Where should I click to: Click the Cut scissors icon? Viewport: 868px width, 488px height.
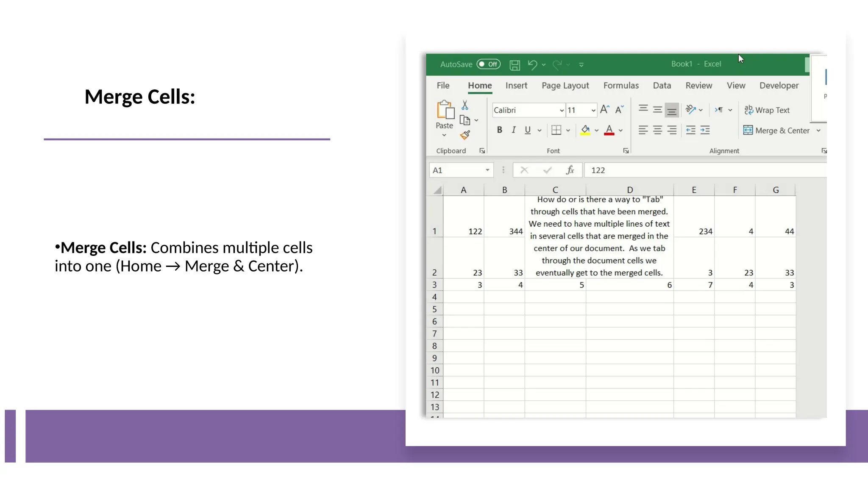click(465, 105)
